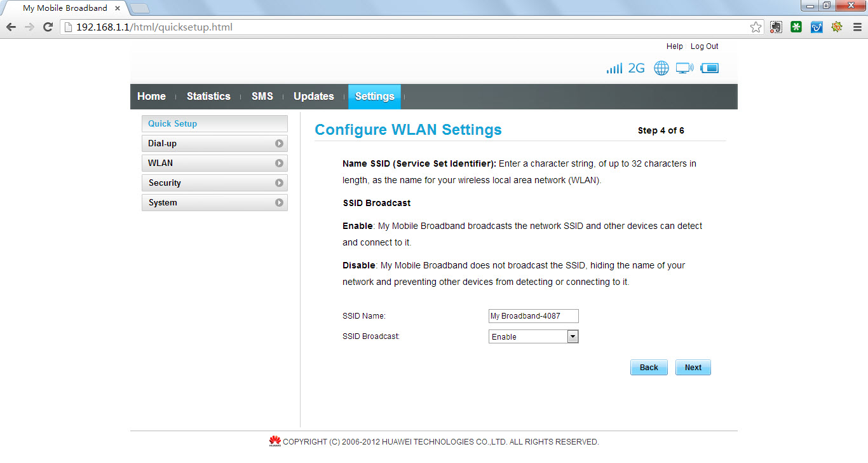The height and width of the screenshot is (463, 868).
Task: Click the Back button in the wizard
Action: [649, 368]
